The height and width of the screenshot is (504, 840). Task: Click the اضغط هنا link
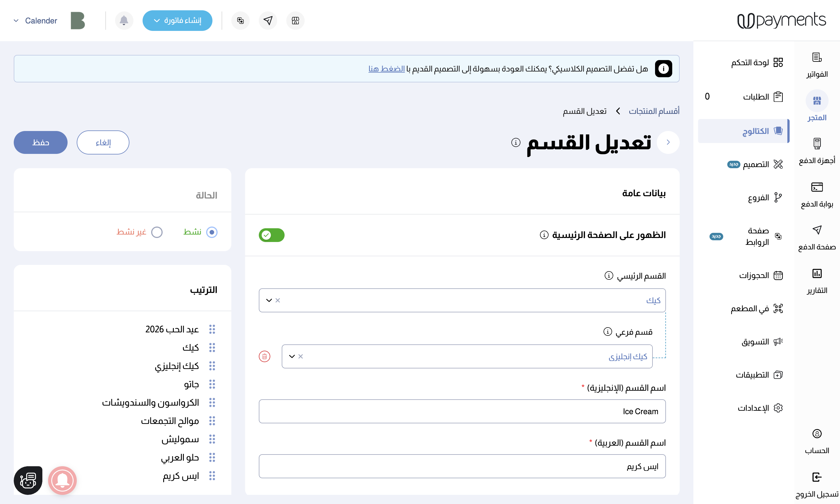pyautogui.click(x=387, y=69)
